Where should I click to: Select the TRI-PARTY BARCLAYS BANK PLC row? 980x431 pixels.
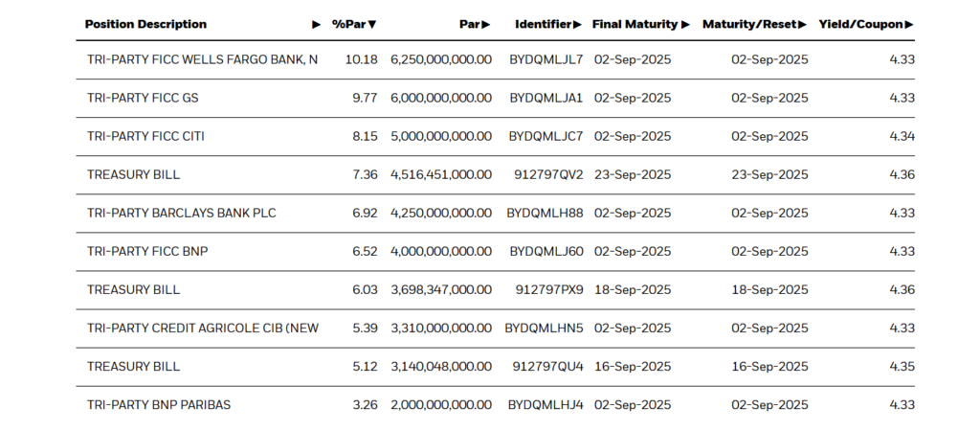[496, 214]
